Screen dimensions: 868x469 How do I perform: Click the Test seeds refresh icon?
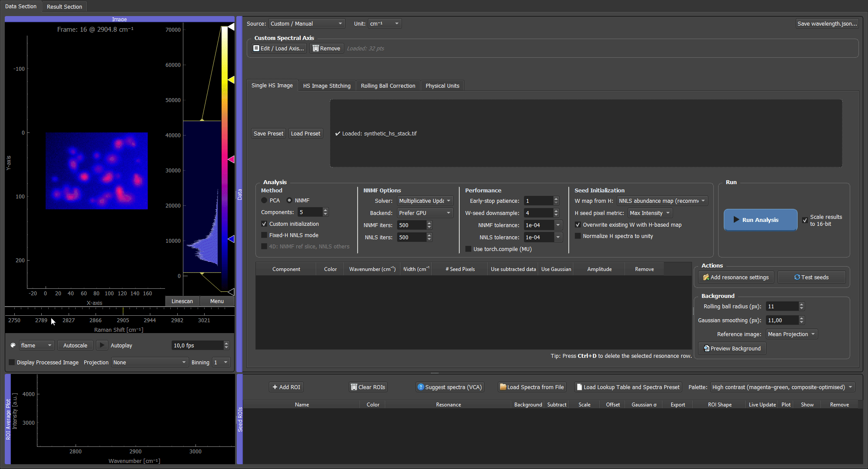pos(797,277)
